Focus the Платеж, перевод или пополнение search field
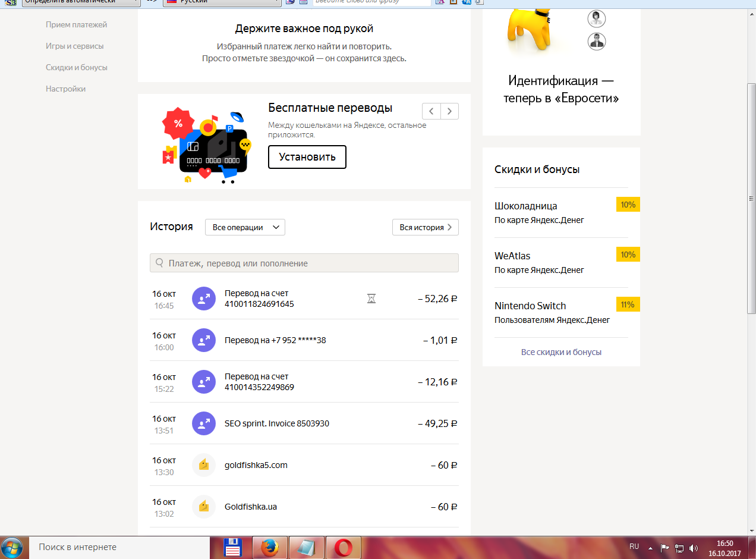This screenshot has height=559, width=756. coord(304,263)
